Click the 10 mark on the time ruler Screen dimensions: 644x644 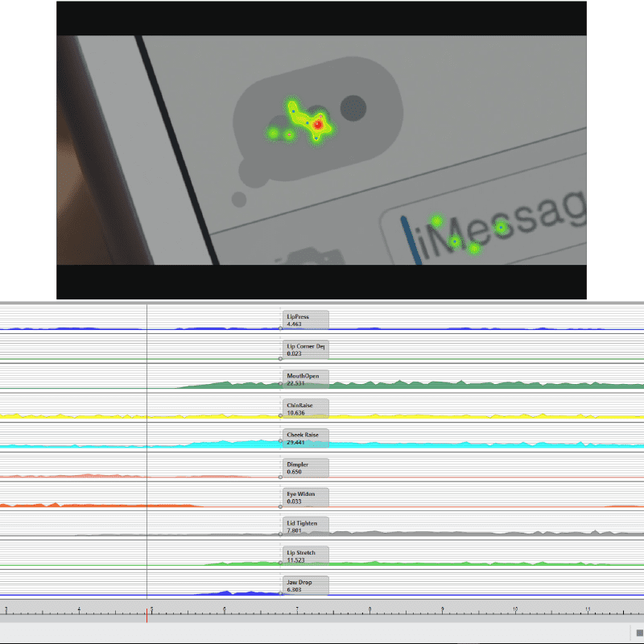pos(515,609)
